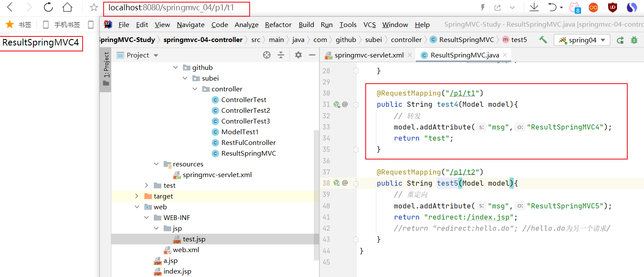Click the Project panel locate target icon
Viewport: 644px width, 277px height.
[267, 55]
